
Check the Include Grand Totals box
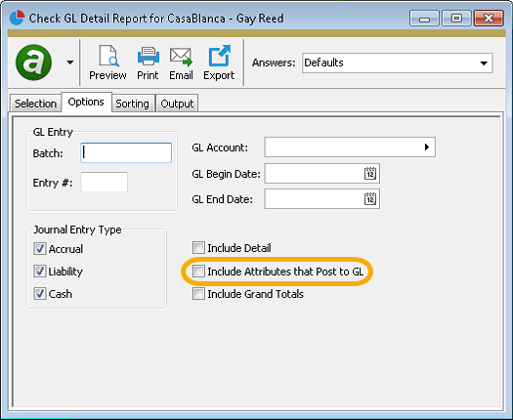[x=198, y=294]
